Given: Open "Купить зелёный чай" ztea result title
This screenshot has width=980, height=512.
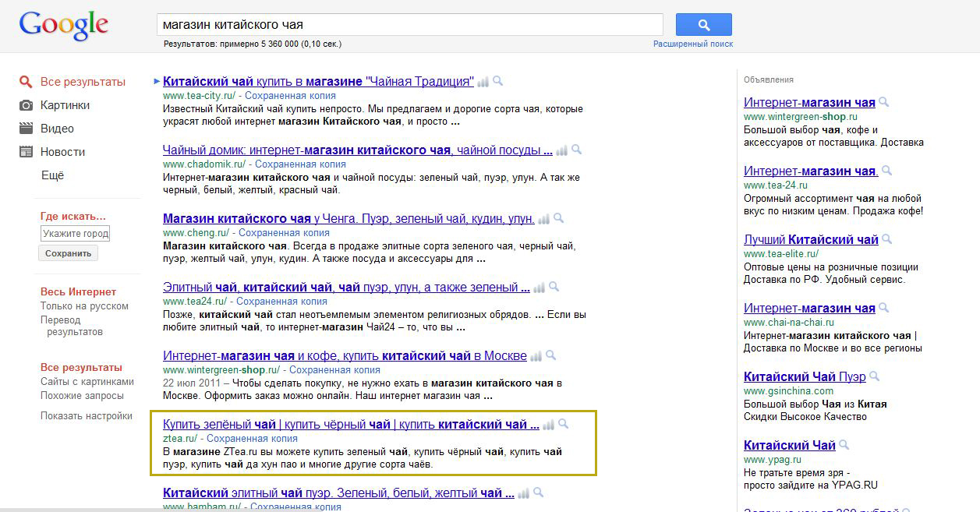Looking at the screenshot, I should click(351, 424).
